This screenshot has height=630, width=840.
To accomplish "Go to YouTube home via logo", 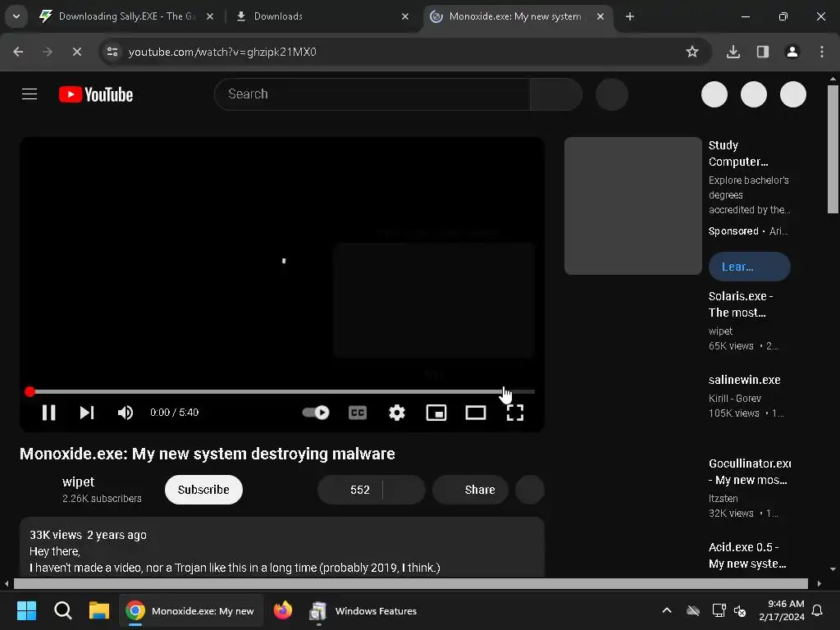I will coord(96,94).
